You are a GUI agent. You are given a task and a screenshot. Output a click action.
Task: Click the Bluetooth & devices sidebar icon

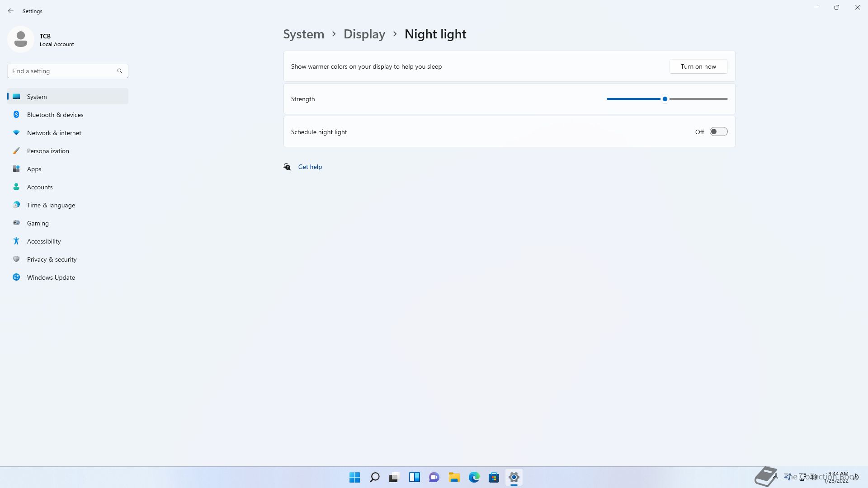(x=16, y=115)
